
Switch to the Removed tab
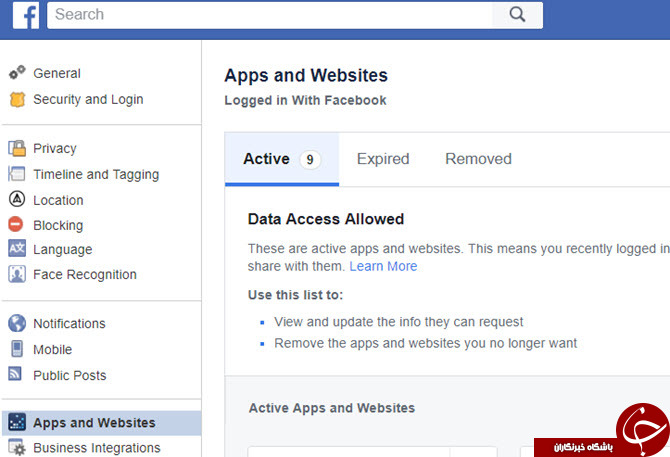[x=478, y=159]
